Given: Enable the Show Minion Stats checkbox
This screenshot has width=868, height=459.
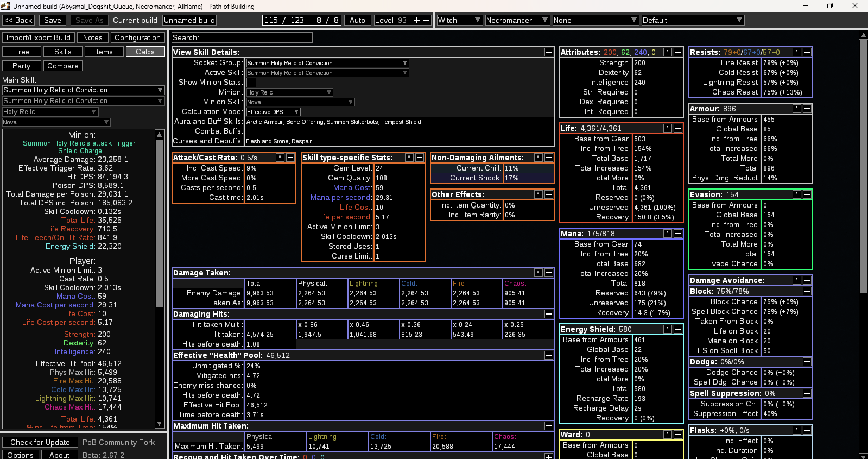Looking at the screenshot, I should (251, 83).
